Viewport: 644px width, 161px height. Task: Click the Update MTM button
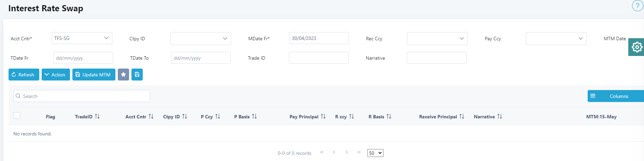(x=94, y=75)
